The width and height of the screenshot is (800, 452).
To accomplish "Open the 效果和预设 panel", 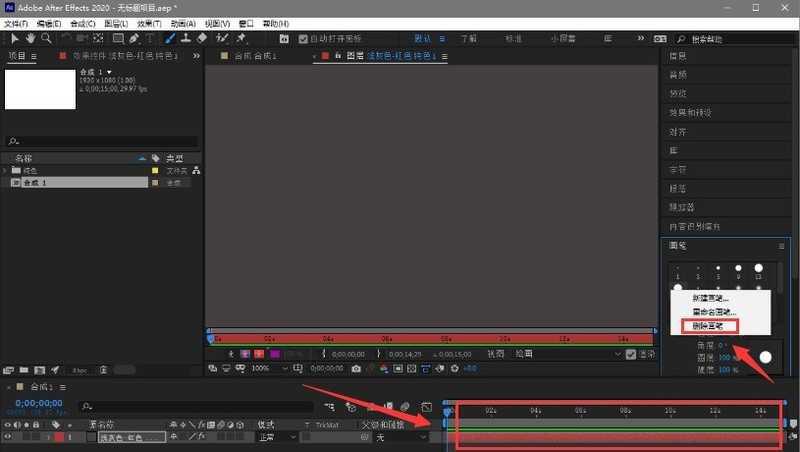I will point(690,113).
